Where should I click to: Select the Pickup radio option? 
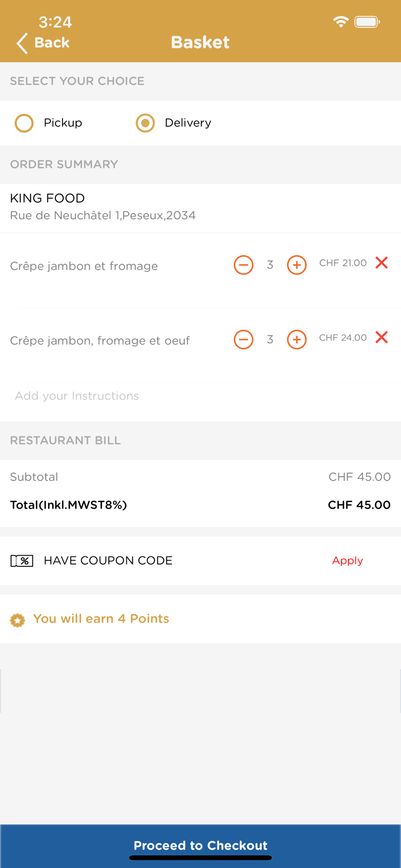(x=24, y=123)
